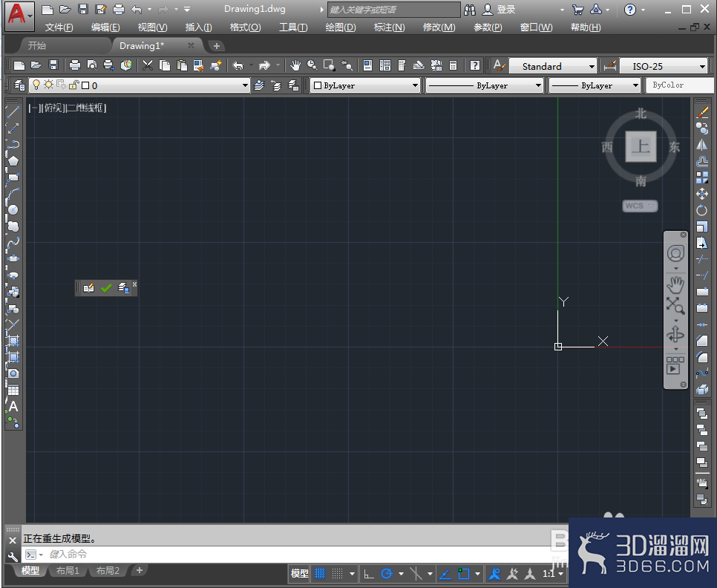Toggle polar tracking in status bar
Screen dimensions: 717x588
(x=387, y=573)
